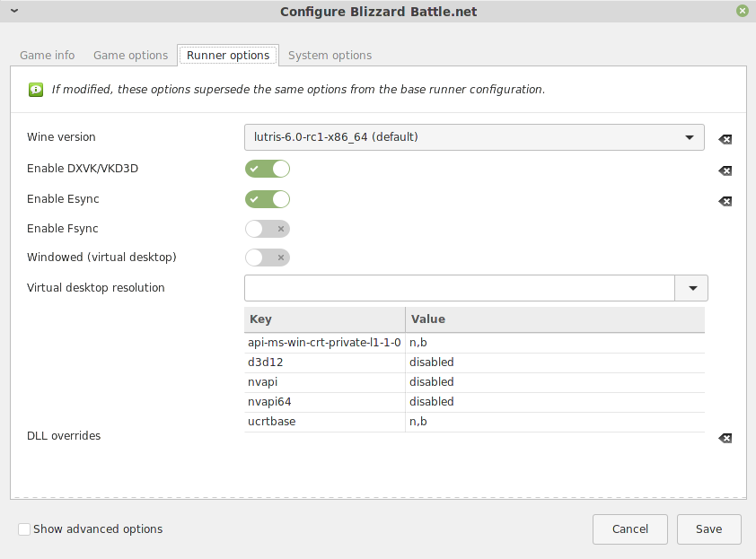Click the Value column header
756x559 pixels.
pos(555,319)
